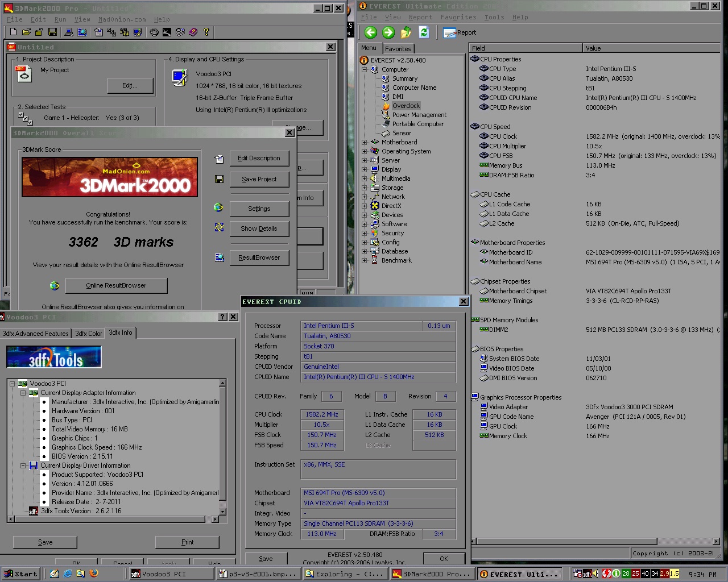The image size is (728, 582).
Task: Open the Favorites menu in EVEREST
Action: tap(458, 17)
